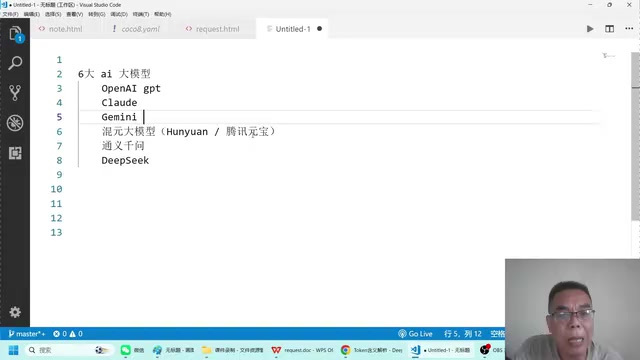This screenshot has width=640, height=360.
Task: Split the editor with the layout icon
Action: click(x=609, y=29)
